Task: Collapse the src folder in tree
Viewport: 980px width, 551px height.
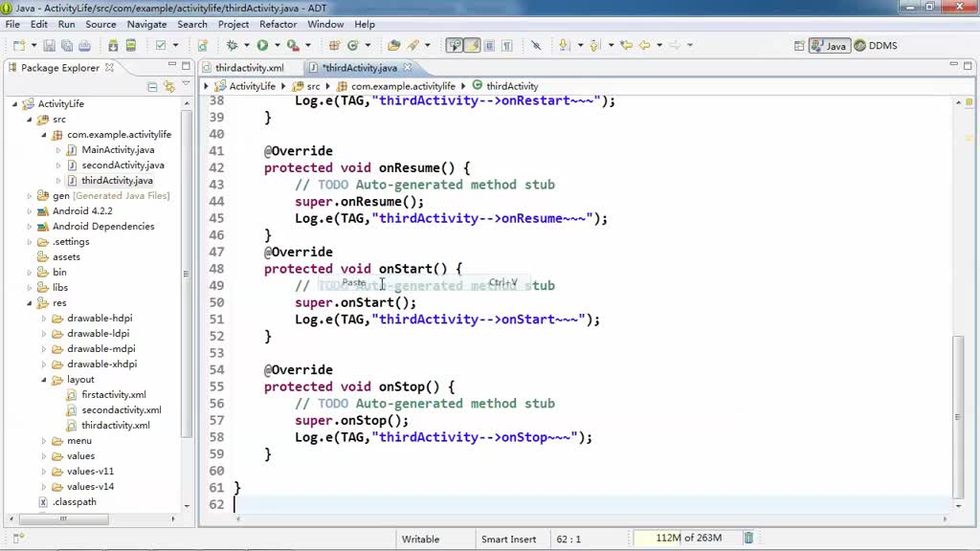Action: (x=30, y=120)
